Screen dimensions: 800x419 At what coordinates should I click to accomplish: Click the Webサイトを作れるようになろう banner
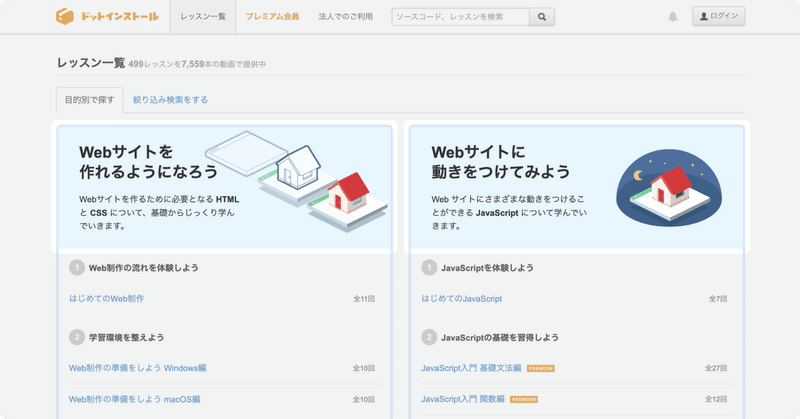point(224,187)
